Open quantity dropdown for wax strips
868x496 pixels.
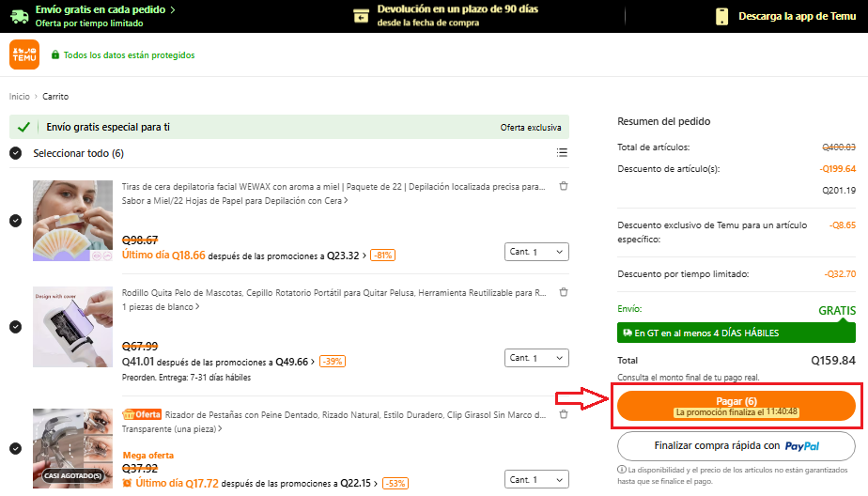click(536, 252)
